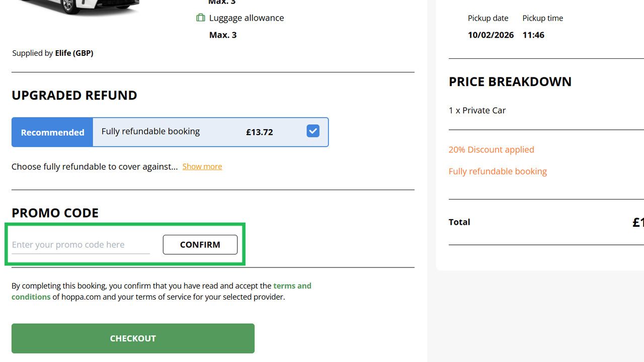The width and height of the screenshot is (644, 362).
Task: Click CONFIRM to apply promo code
Action: click(200, 244)
